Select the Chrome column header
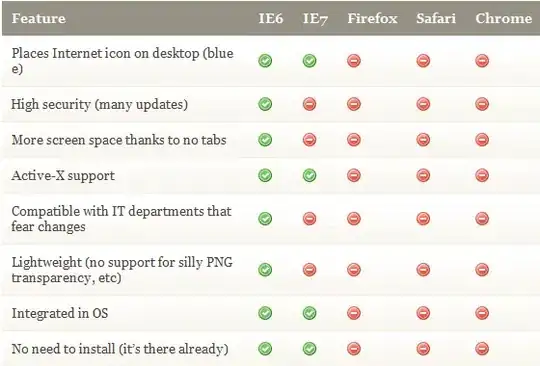Image resolution: width=540 pixels, height=366 pixels. tap(503, 18)
